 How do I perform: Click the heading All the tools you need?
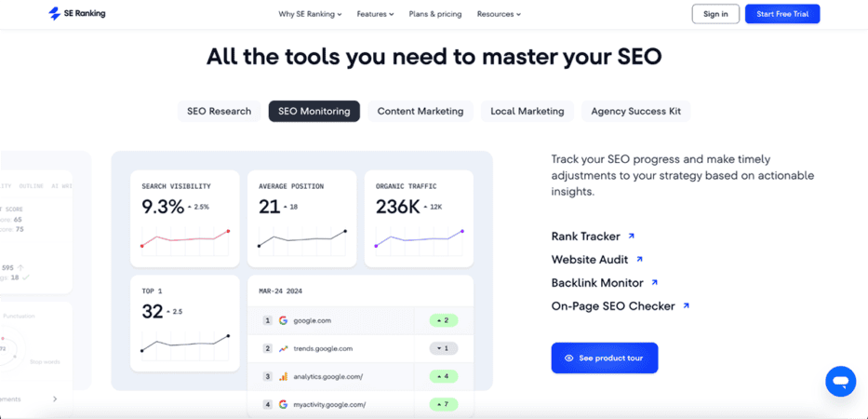[x=434, y=57]
